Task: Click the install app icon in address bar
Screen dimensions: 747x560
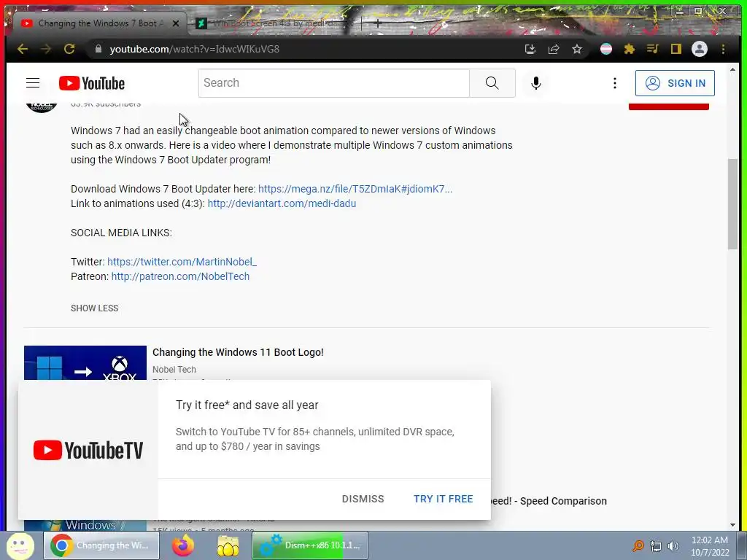Action: pyautogui.click(x=530, y=49)
